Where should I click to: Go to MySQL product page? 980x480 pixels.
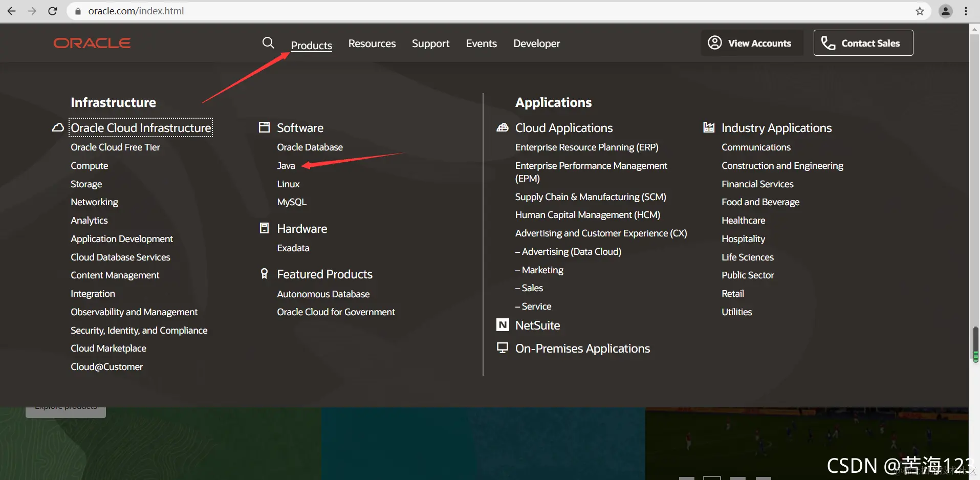point(292,202)
